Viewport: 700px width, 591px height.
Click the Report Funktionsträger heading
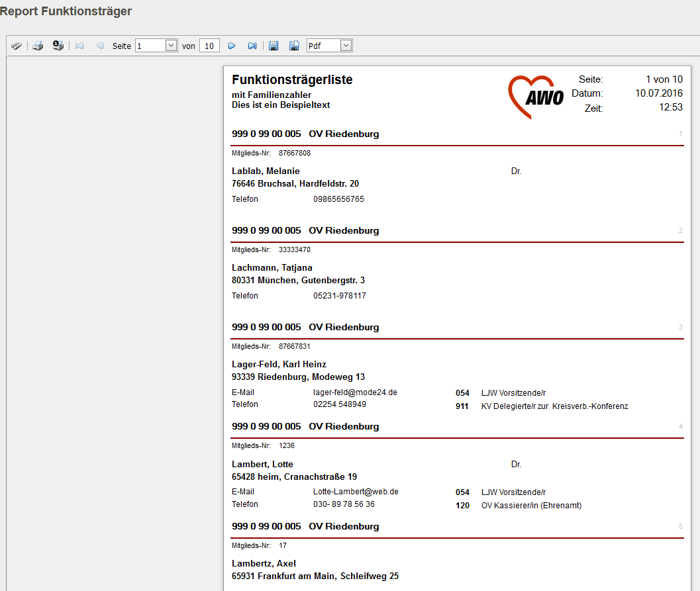click(x=66, y=11)
